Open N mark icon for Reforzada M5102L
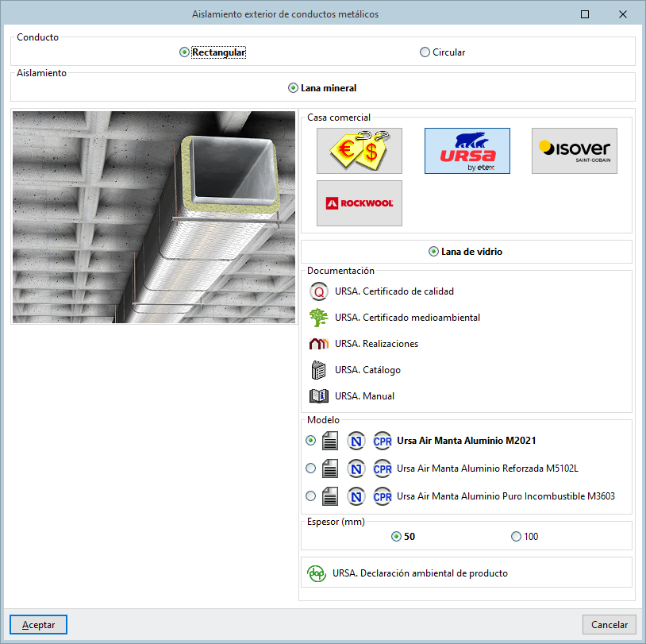Screen dimensions: 646x644 coord(356,469)
